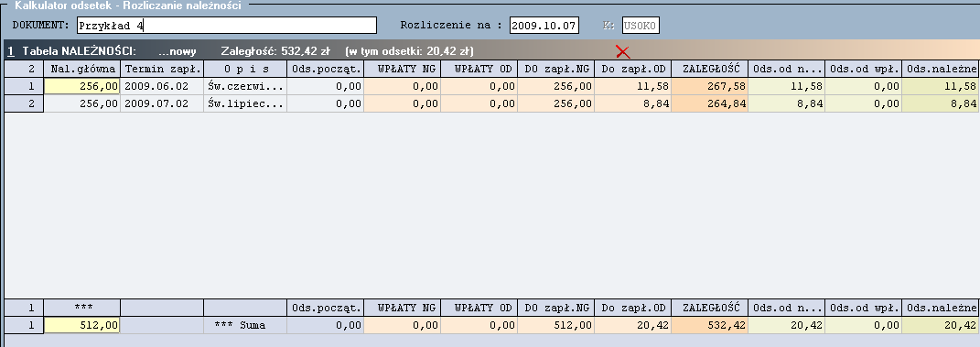Click the summary DO zapł.NG value 512,00

click(x=556, y=325)
